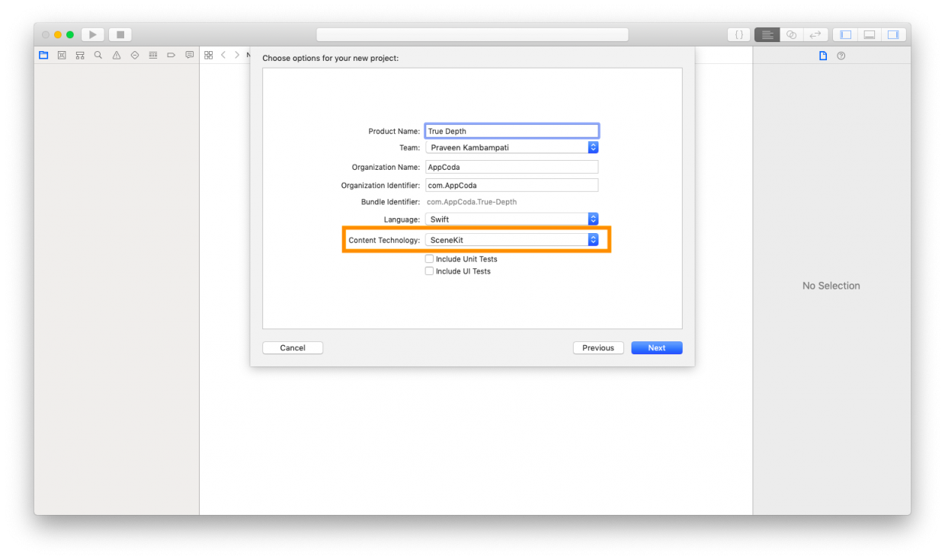Open the Quick Help inspector tab
This screenshot has width=945, height=560.
tap(841, 56)
